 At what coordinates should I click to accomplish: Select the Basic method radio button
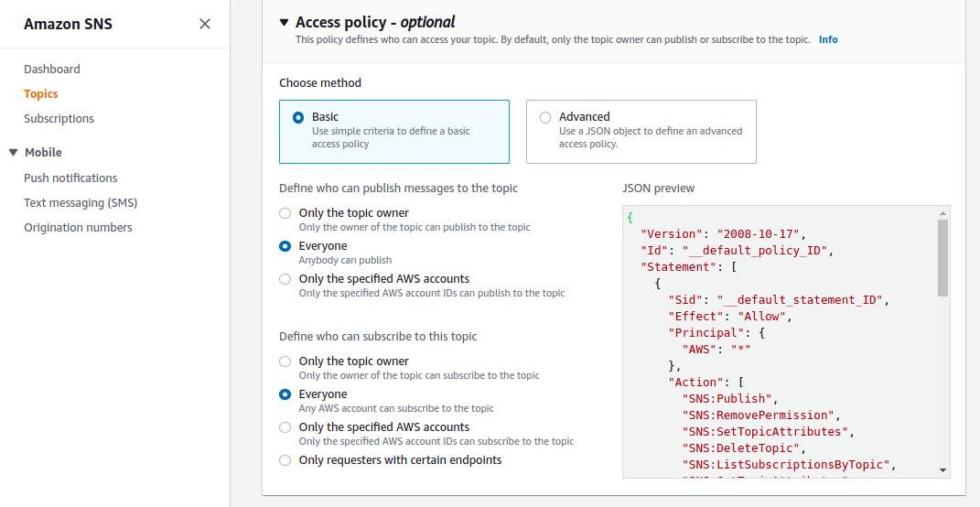(298, 117)
